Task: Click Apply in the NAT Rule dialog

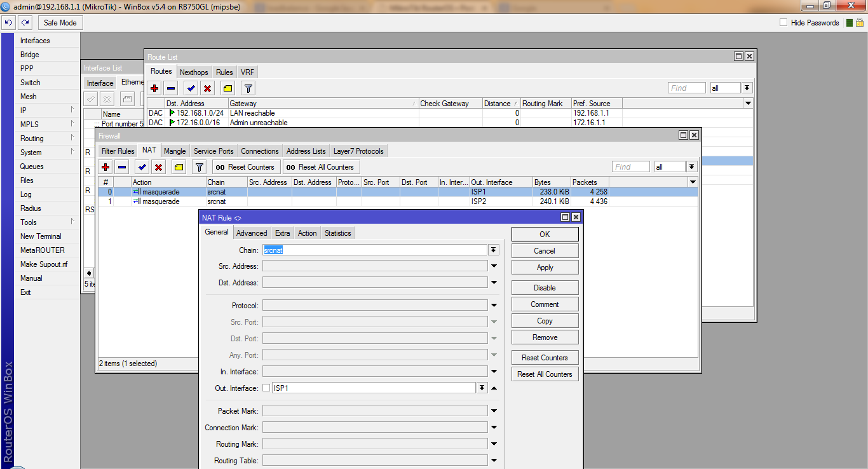Action: click(545, 268)
